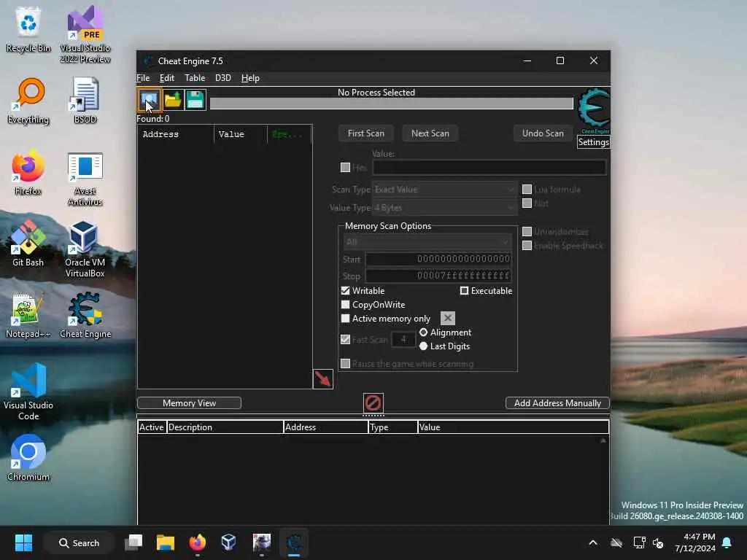Select the Git Bash desktop icon
The width and height of the screenshot is (747, 560).
click(x=28, y=244)
